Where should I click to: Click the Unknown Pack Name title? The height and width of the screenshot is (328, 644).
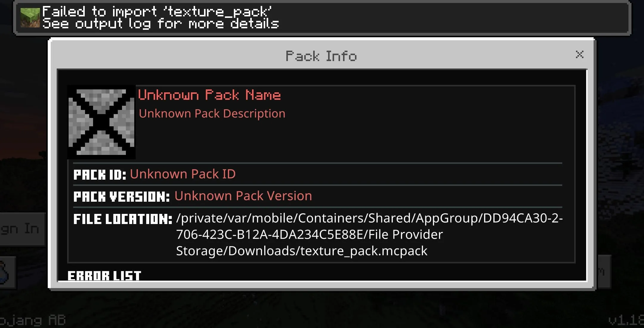209,95
